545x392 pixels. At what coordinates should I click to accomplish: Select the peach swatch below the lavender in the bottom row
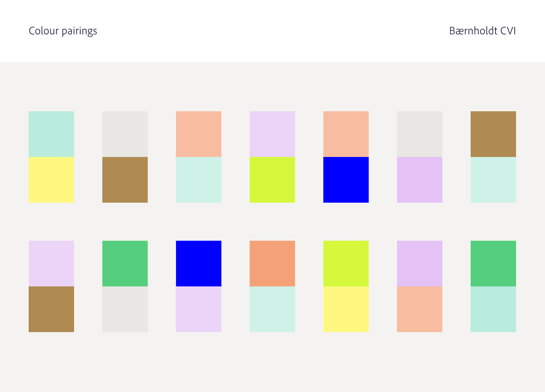click(420, 309)
